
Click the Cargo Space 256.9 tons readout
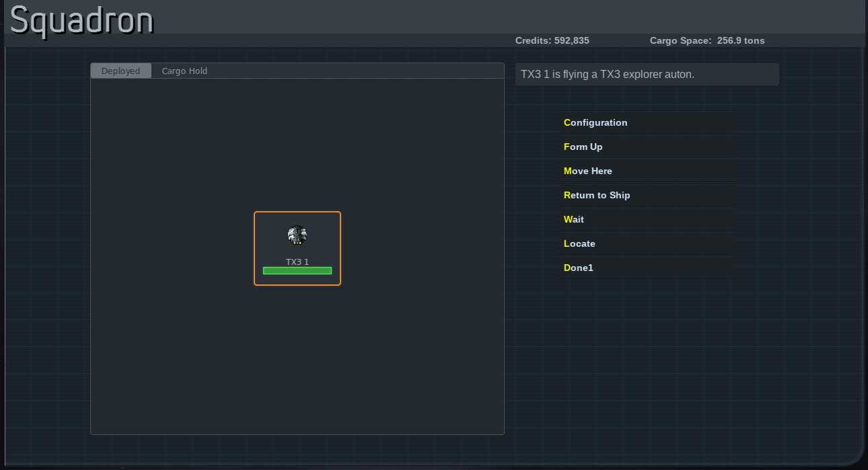pyautogui.click(x=707, y=40)
